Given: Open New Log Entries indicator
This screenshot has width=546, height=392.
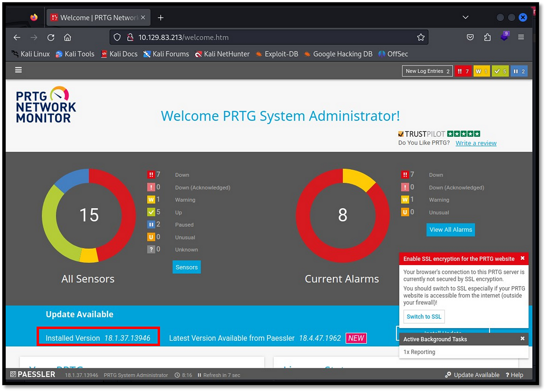Looking at the screenshot, I should tap(427, 71).
